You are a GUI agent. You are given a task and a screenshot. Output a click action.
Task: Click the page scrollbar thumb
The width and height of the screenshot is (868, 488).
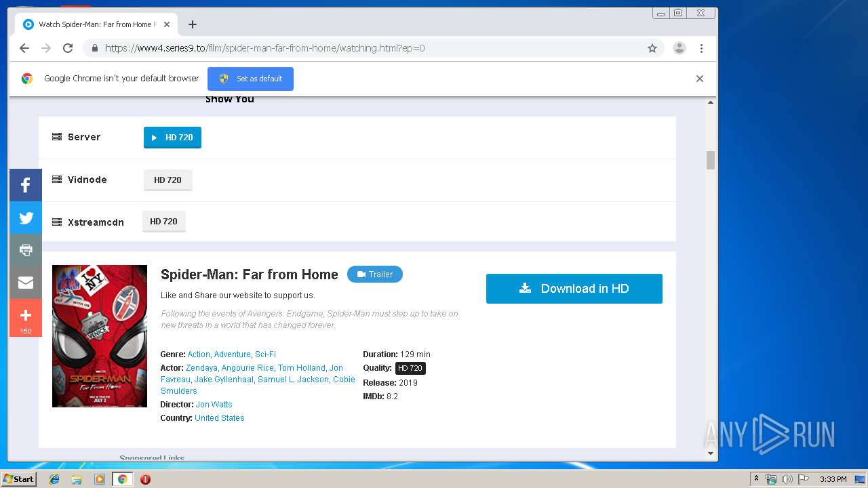[711, 160]
